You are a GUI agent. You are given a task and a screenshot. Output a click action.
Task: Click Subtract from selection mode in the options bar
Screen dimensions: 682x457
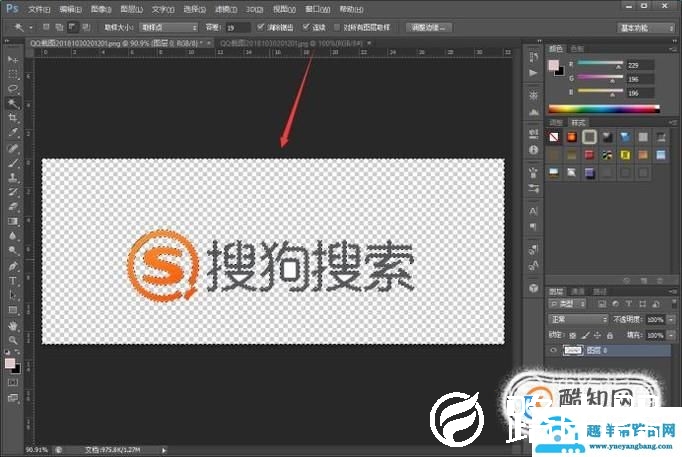pyautogui.click(x=73, y=27)
